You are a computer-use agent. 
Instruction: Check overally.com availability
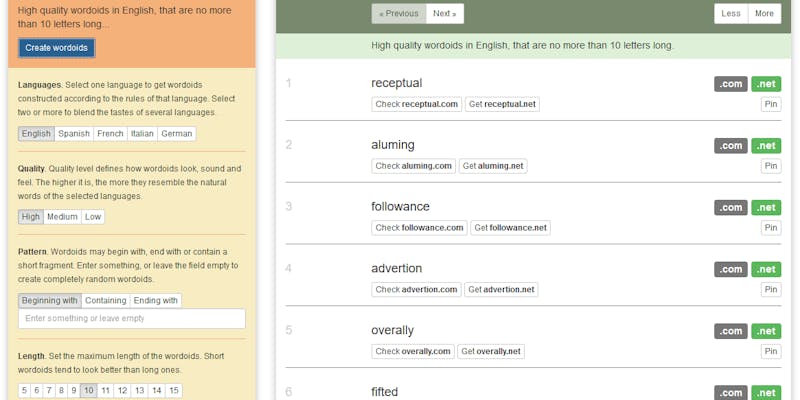413,351
